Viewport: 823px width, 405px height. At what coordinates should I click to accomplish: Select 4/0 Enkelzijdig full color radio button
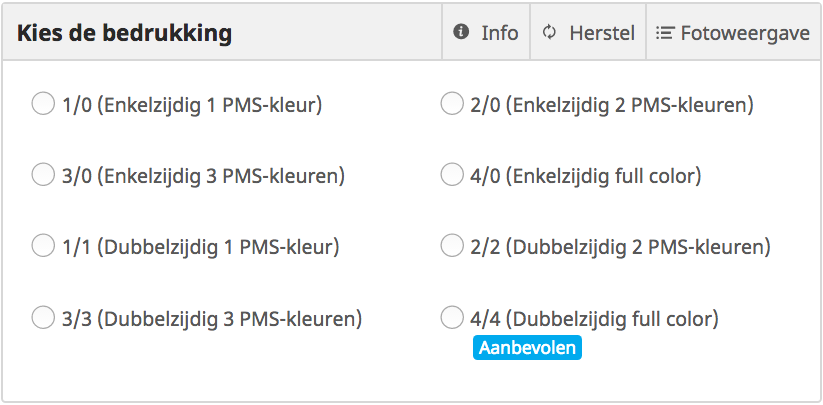pos(451,174)
